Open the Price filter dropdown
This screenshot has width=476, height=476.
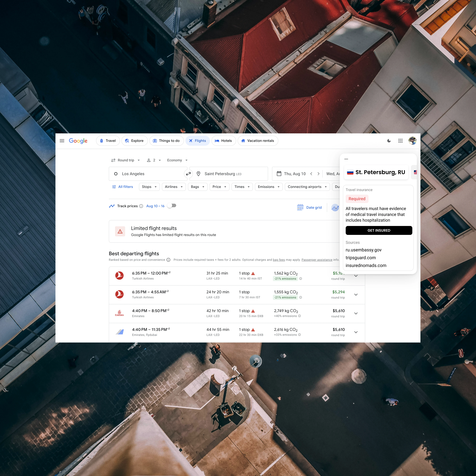[x=219, y=187]
